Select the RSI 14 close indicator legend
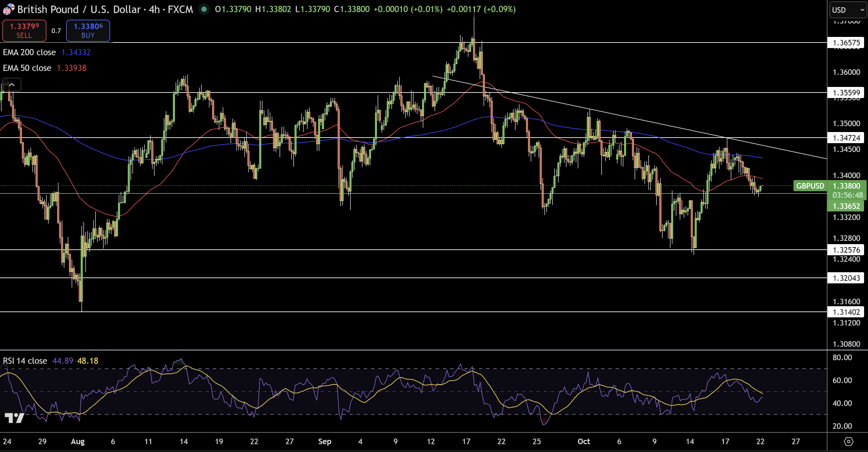The width and height of the screenshot is (868, 452). [25, 361]
